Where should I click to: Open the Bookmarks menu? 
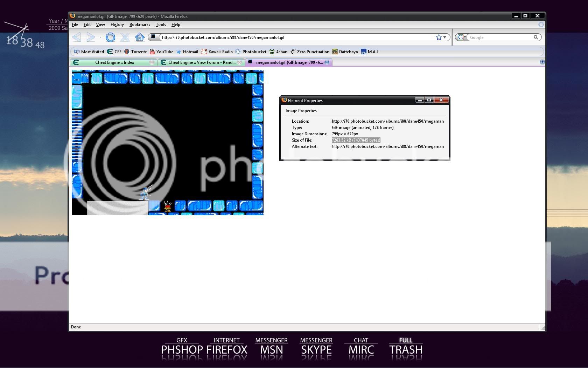(139, 25)
